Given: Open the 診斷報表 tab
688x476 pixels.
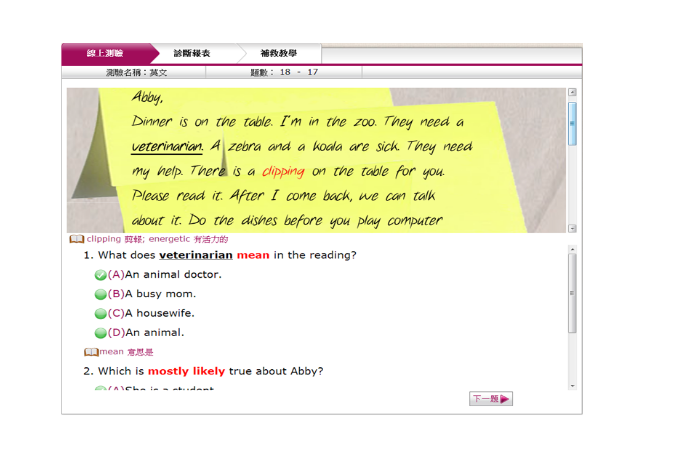Looking at the screenshot, I should pyautogui.click(x=192, y=53).
